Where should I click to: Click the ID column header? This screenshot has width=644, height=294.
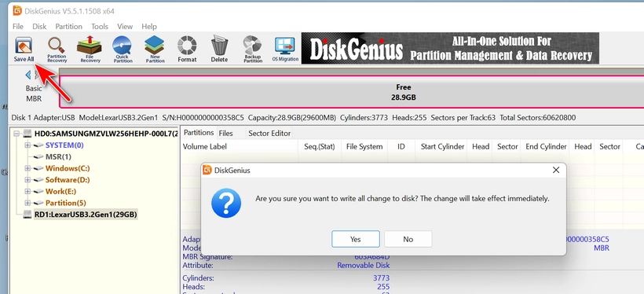tap(401, 147)
